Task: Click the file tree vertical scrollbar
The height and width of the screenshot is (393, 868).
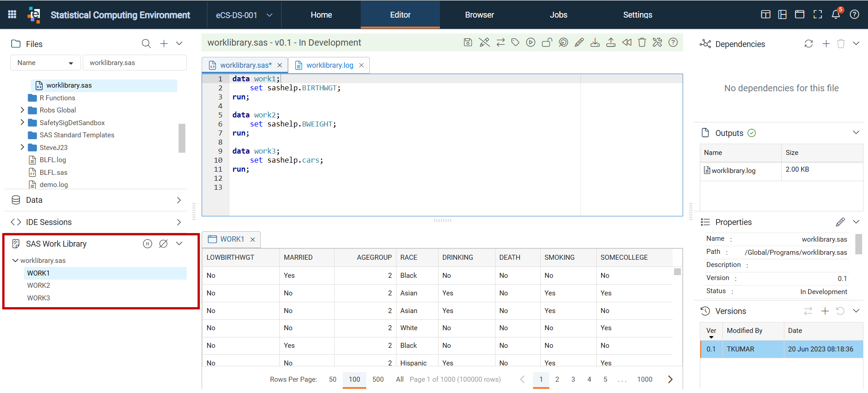Action: click(x=182, y=138)
